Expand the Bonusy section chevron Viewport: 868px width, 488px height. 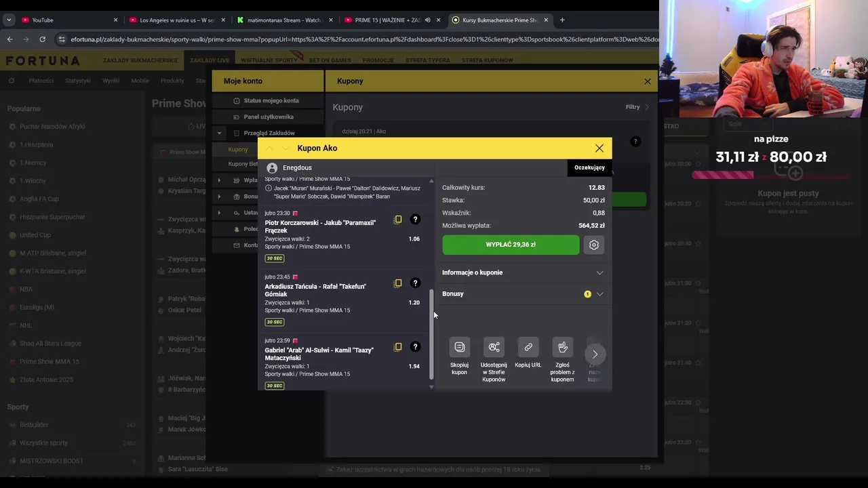pyautogui.click(x=599, y=294)
